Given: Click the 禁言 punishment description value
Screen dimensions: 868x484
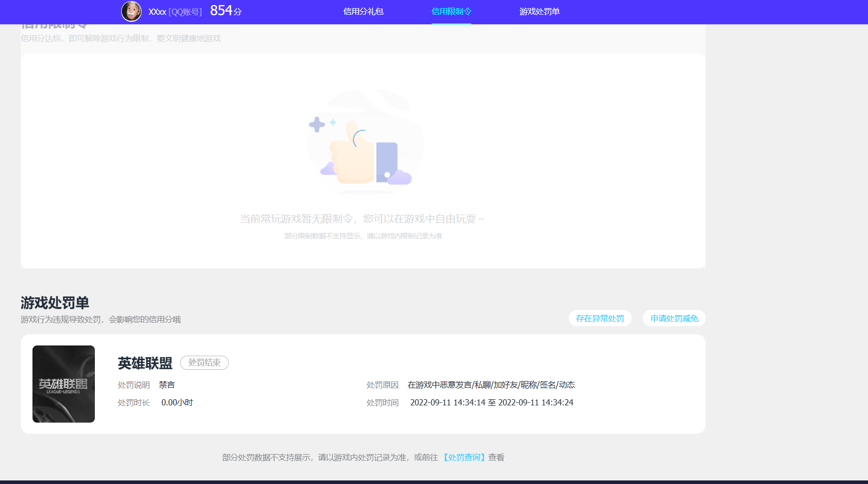Looking at the screenshot, I should (167, 385).
